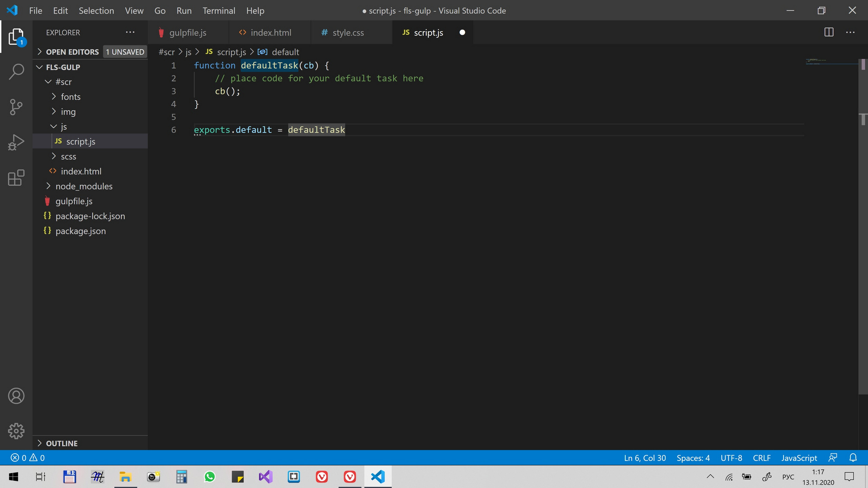This screenshot has height=488, width=868.
Task: Change indentation via Spaces: 4
Action: click(693, 458)
